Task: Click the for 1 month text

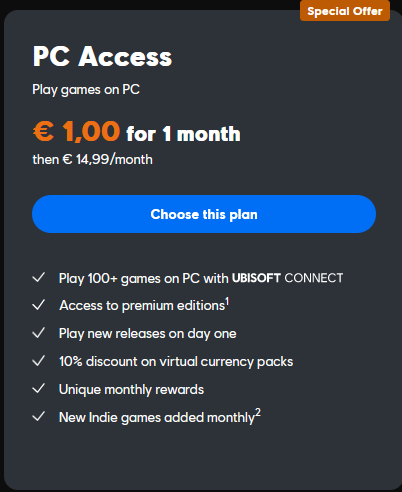Action: coord(183,134)
